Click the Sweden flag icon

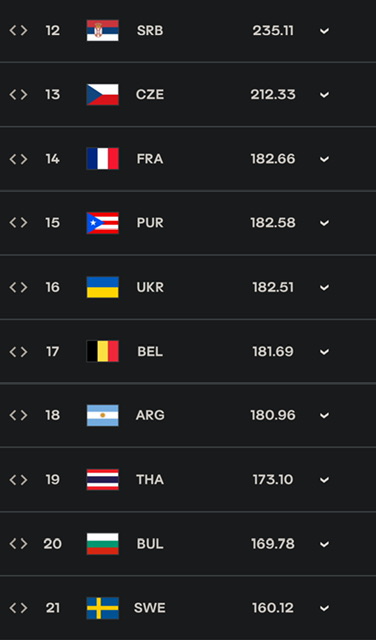click(102, 608)
